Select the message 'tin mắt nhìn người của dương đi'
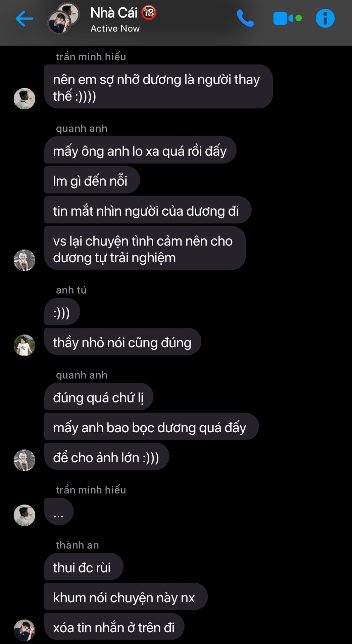This screenshot has width=352, height=644. click(148, 210)
